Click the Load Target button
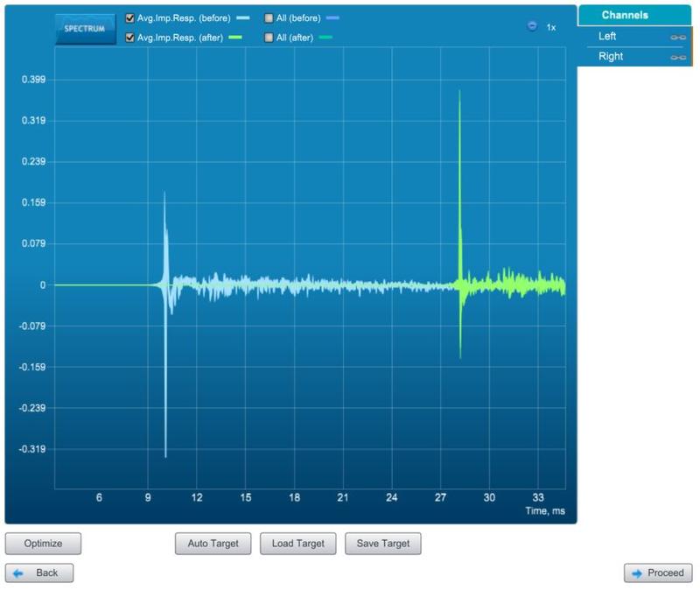The image size is (700, 590). 298,544
